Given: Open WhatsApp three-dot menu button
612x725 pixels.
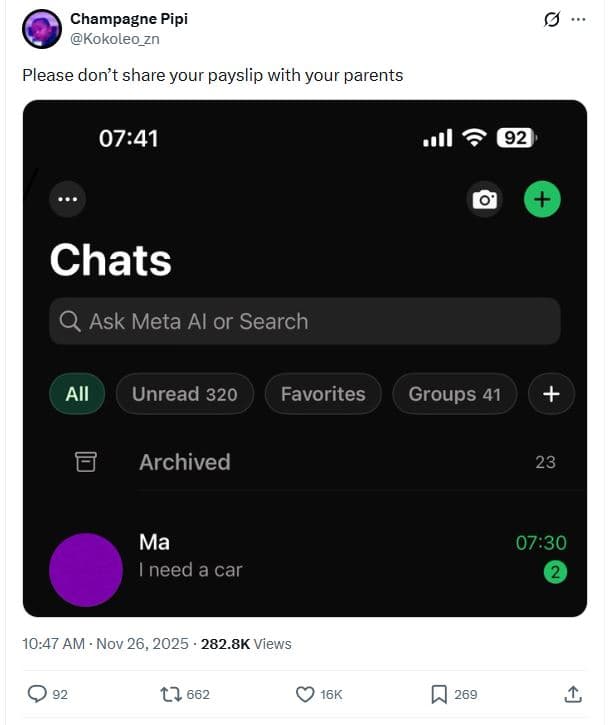Looking at the screenshot, I should (67, 199).
